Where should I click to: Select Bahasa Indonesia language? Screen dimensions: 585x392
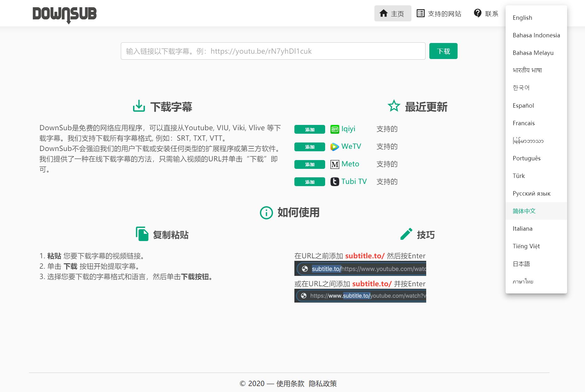536,35
